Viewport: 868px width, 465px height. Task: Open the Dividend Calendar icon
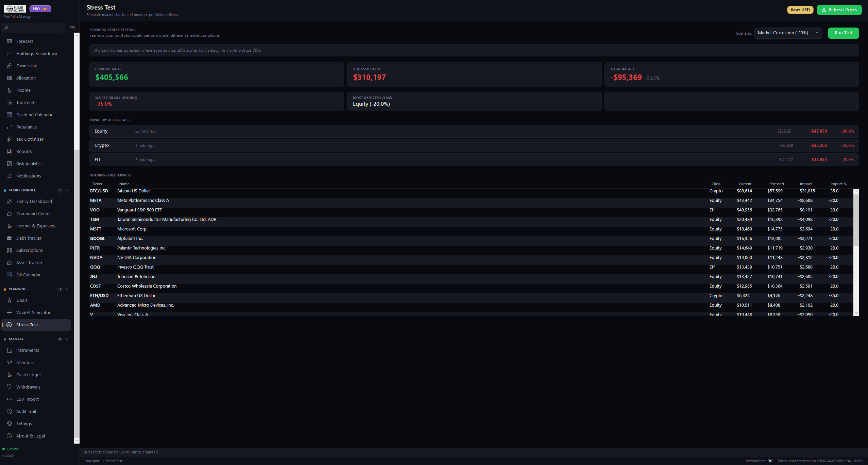(x=10, y=115)
